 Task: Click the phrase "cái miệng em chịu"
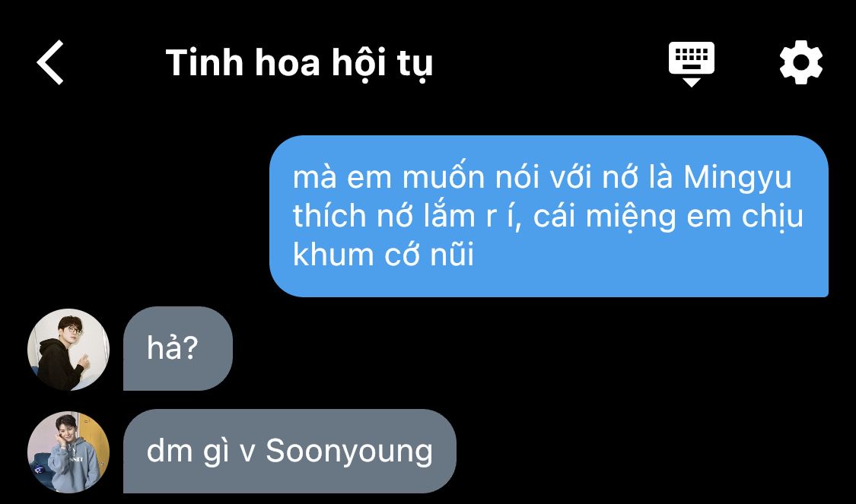[x=668, y=217]
